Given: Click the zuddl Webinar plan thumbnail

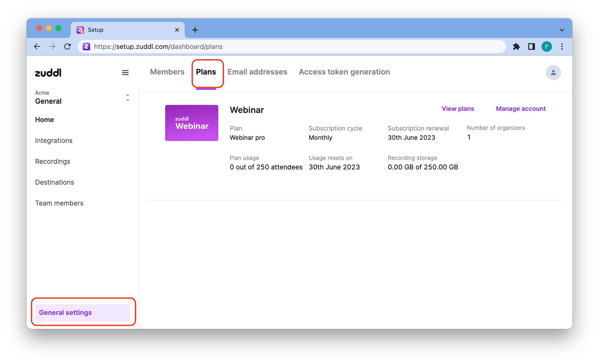Looking at the screenshot, I should [192, 123].
